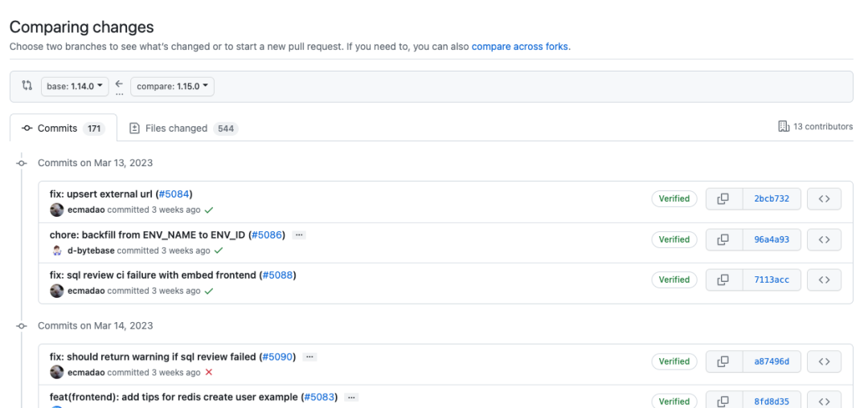Browse repository at commit 7113acc
The width and height of the screenshot is (868, 408).
(x=824, y=279)
